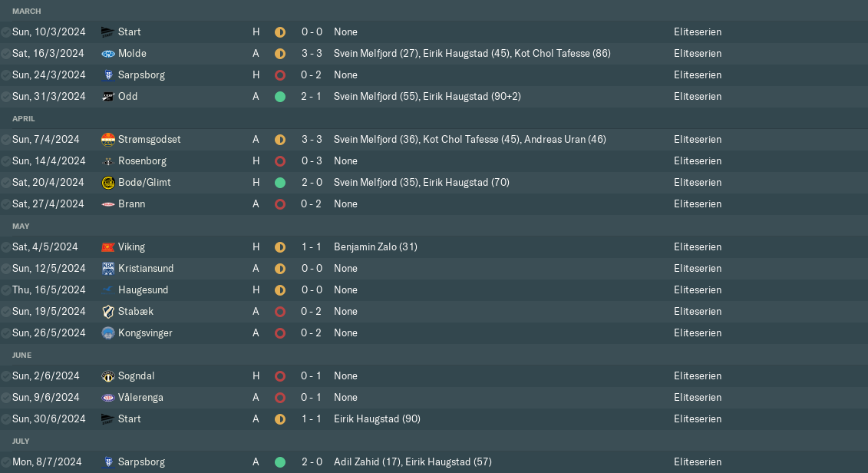The width and height of the screenshot is (868, 473).
Task: Collapse the JUNE month section header
Action: point(22,355)
